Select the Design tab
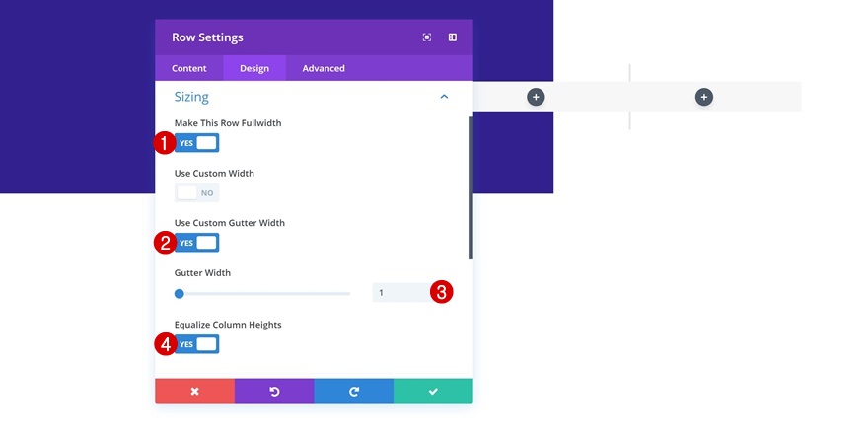Screen dimensions: 868x439 [x=254, y=68]
